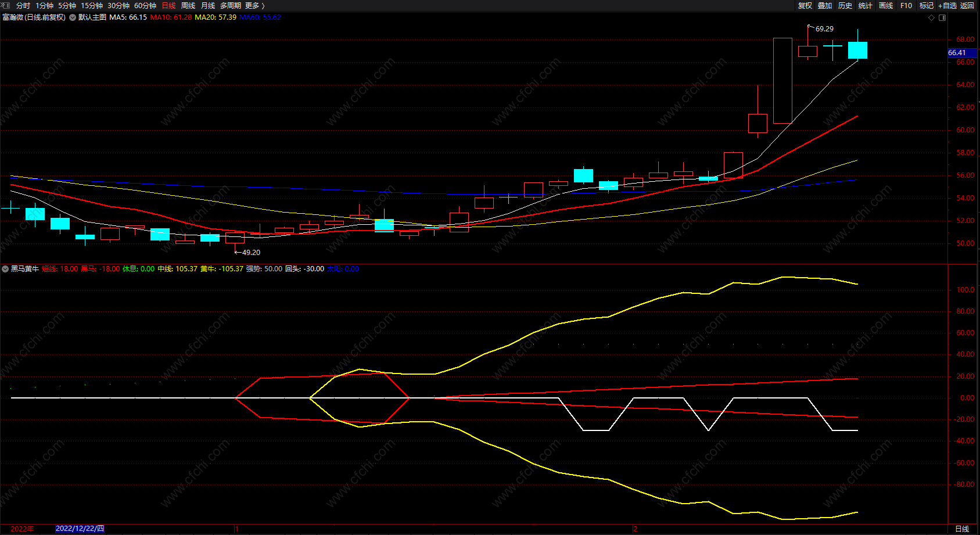The width and height of the screenshot is (980, 535).
Task: Click the 68.00 price axis label
Action: (x=965, y=40)
